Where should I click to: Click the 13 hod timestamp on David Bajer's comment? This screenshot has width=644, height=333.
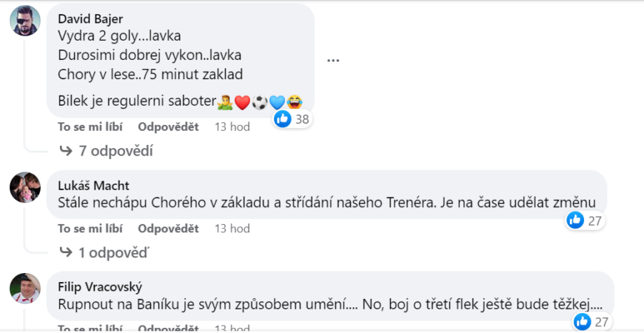[232, 127]
